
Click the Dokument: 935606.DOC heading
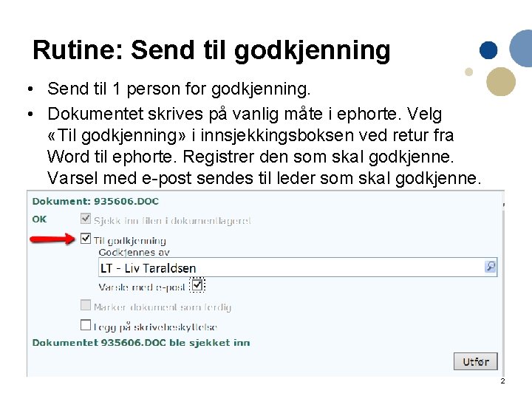click(95, 201)
